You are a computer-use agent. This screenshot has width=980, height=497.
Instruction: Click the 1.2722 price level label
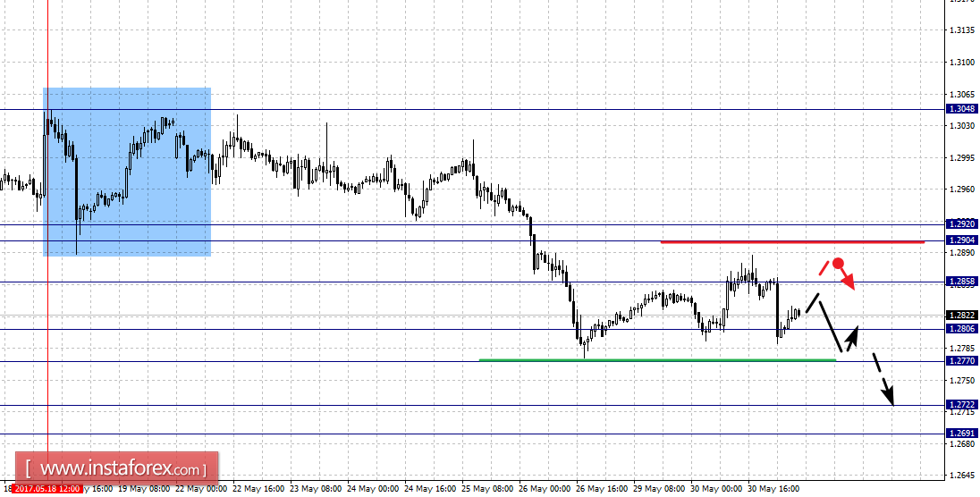pyautogui.click(x=962, y=404)
